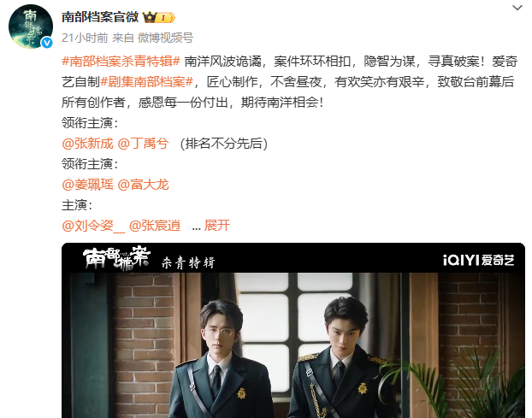Click the blue verified badge on avatar
532x418 pixels.
point(47,43)
